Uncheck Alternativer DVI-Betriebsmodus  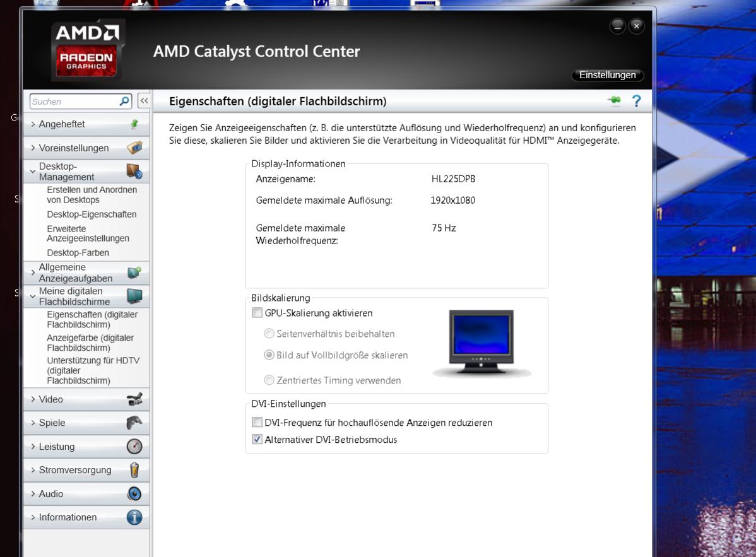tap(257, 440)
